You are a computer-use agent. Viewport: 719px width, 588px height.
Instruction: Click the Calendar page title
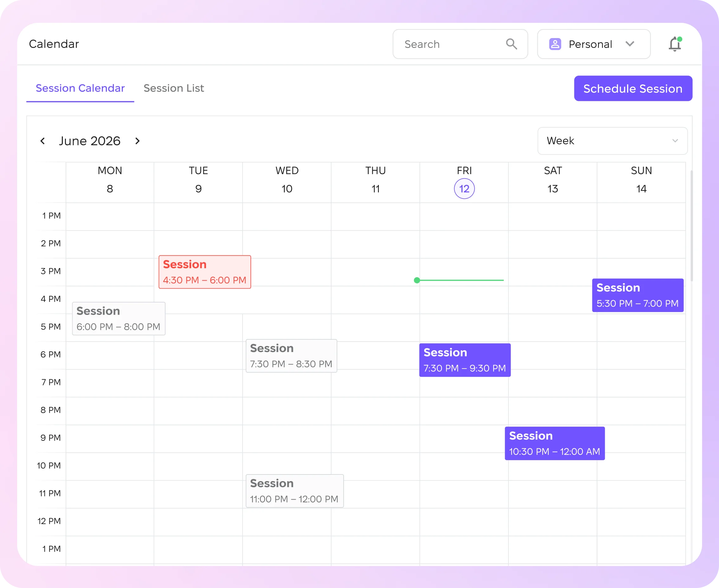tap(54, 44)
